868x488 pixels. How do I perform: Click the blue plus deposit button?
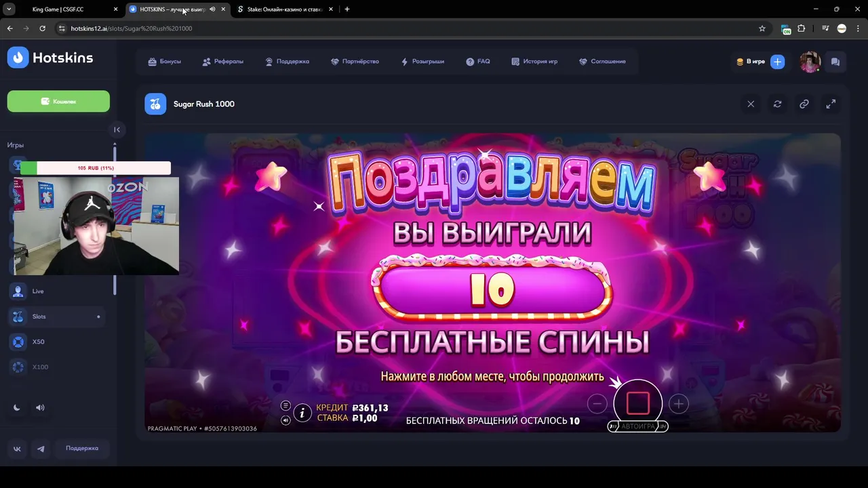777,62
